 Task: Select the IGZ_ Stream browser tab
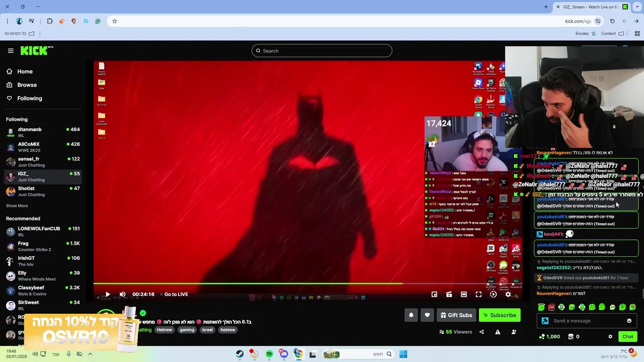tap(591, 7)
